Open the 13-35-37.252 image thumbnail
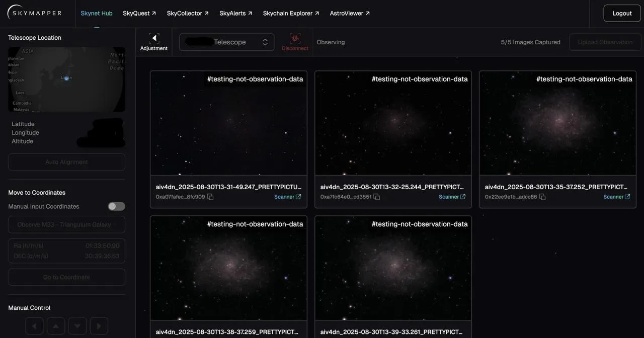 click(557, 123)
